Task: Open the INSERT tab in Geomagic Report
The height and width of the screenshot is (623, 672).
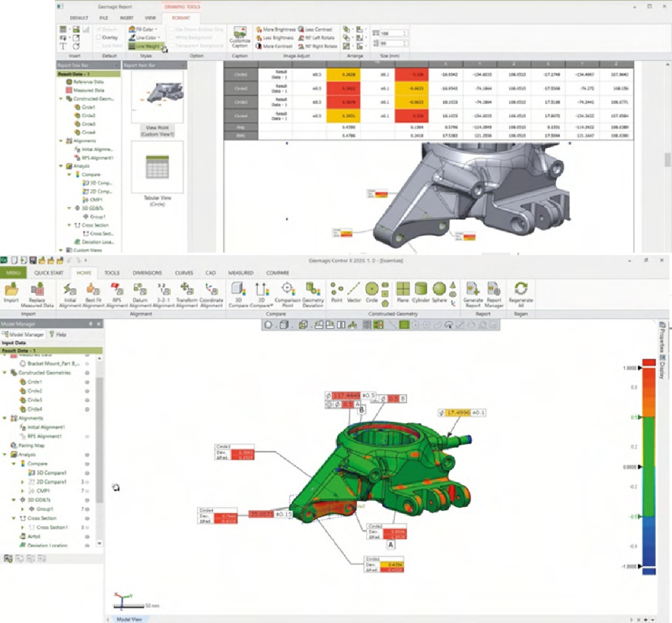Action: pyautogui.click(x=127, y=18)
